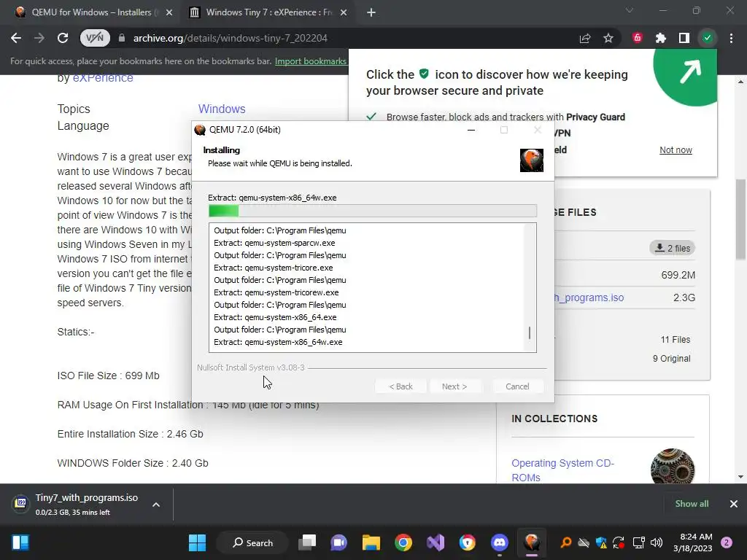
Task: Open Visual Studio from taskbar
Action: [x=436, y=542]
